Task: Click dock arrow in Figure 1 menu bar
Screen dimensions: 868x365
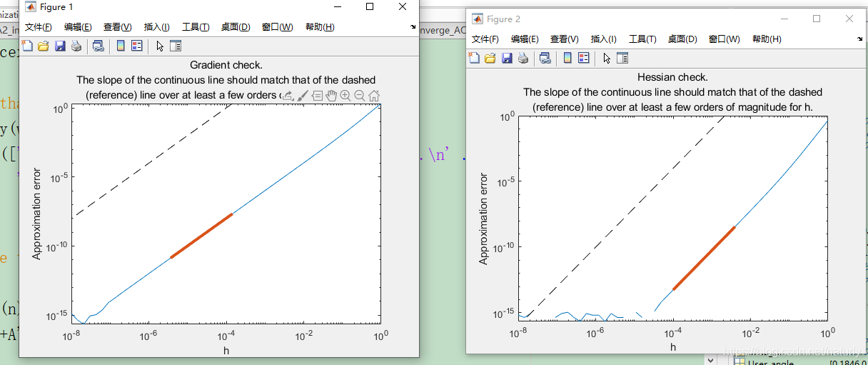Action: 413,27
